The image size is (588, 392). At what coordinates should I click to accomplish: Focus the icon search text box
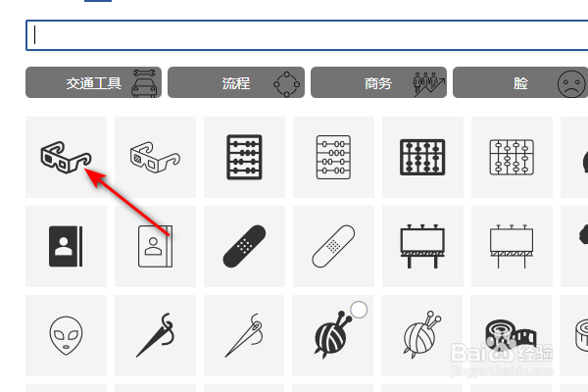tap(307, 35)
